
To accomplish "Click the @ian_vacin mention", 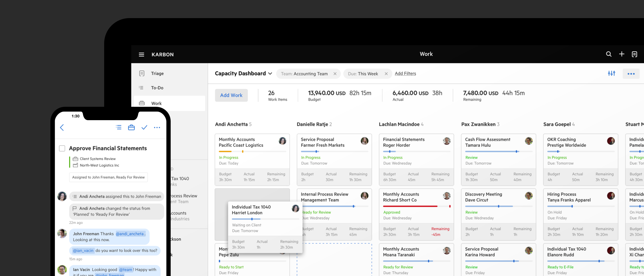I will [x=83, y=250].
